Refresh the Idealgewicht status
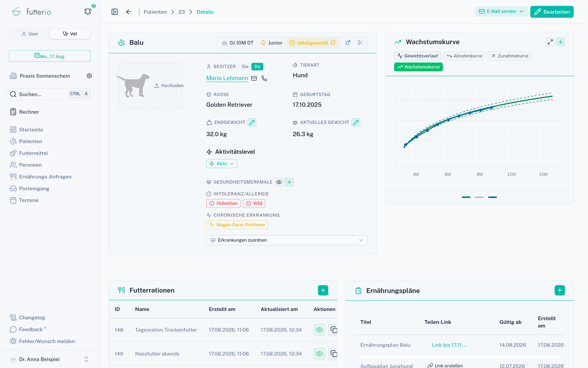The height and width of the screenshot is (368, 588). (333, 43)
